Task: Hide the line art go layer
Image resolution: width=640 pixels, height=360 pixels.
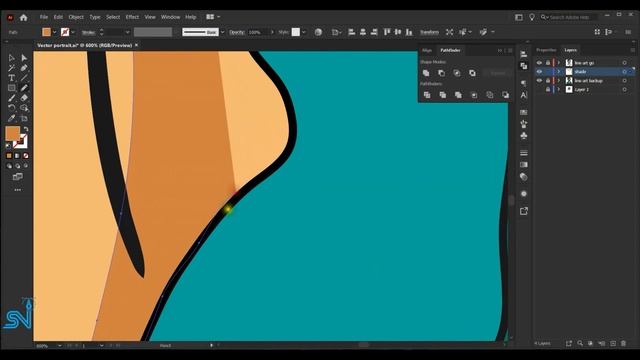Action: click(539, 63)
